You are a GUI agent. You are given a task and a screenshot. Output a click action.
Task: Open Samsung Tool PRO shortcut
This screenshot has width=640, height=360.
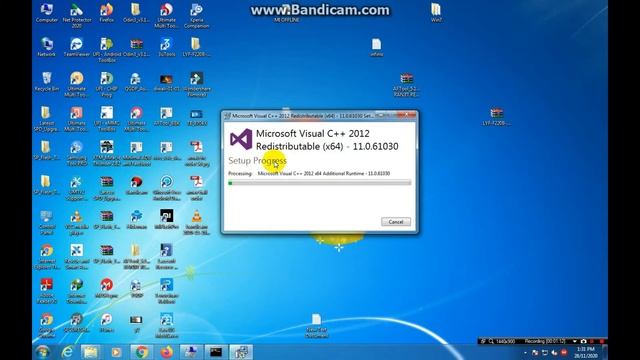[77, 153]
